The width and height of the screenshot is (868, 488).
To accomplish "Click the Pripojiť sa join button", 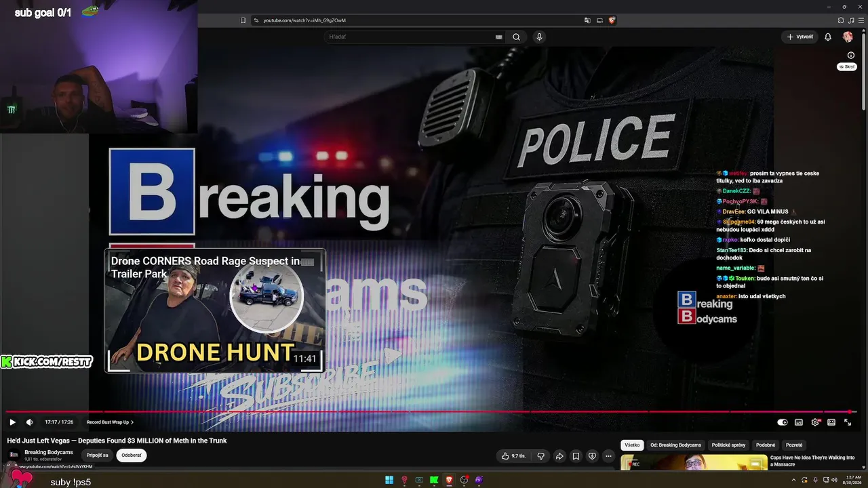I will coord(97,455).
